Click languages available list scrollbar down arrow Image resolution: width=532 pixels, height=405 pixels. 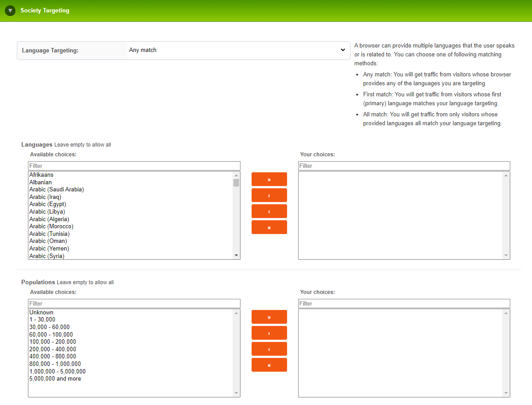tap(236, 255)
